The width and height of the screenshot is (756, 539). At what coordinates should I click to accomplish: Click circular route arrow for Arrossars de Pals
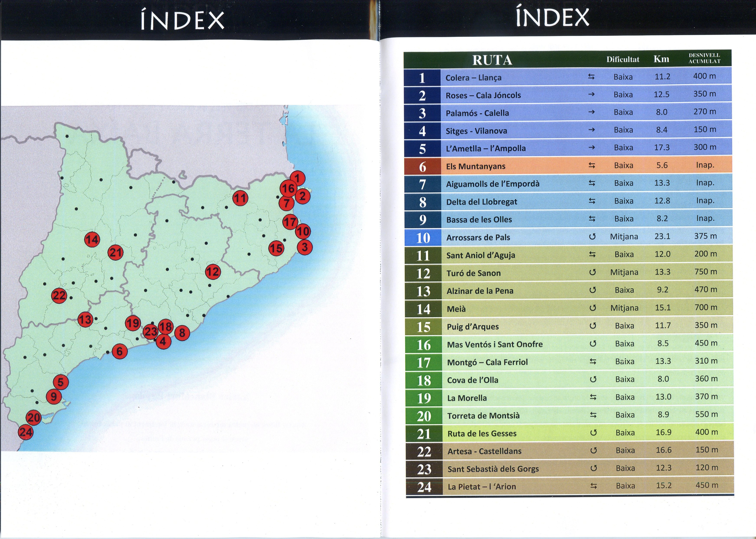tap(592, 237)
